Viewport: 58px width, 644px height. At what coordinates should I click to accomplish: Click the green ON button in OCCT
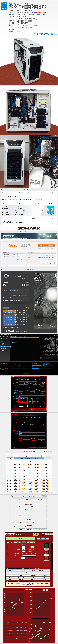[x=46, y=546]
